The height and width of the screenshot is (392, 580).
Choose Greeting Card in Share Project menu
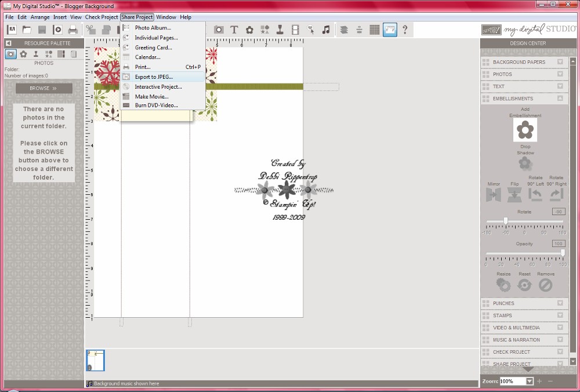coord(163,48)
